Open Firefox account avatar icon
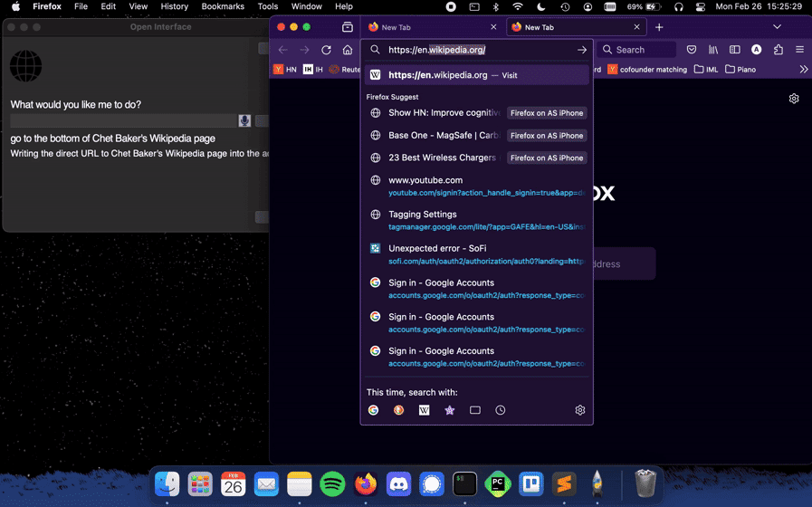This screenshot has width=812, height=507. coord(756,50)
